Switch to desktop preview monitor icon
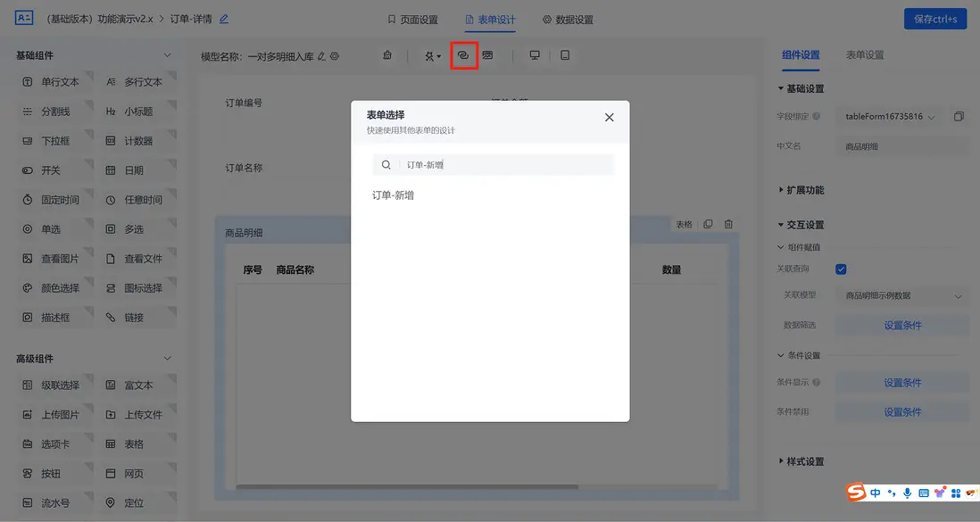 (534, 54)
